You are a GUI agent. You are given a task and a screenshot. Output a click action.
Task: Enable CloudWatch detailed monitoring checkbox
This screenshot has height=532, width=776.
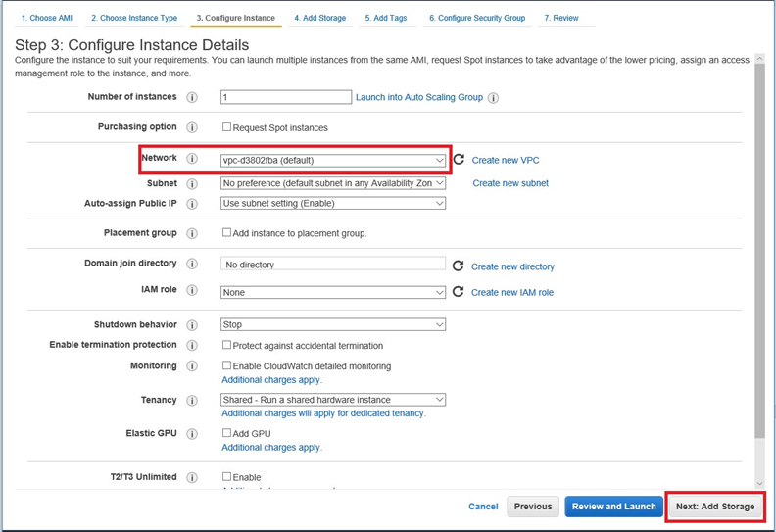[226, 365]
